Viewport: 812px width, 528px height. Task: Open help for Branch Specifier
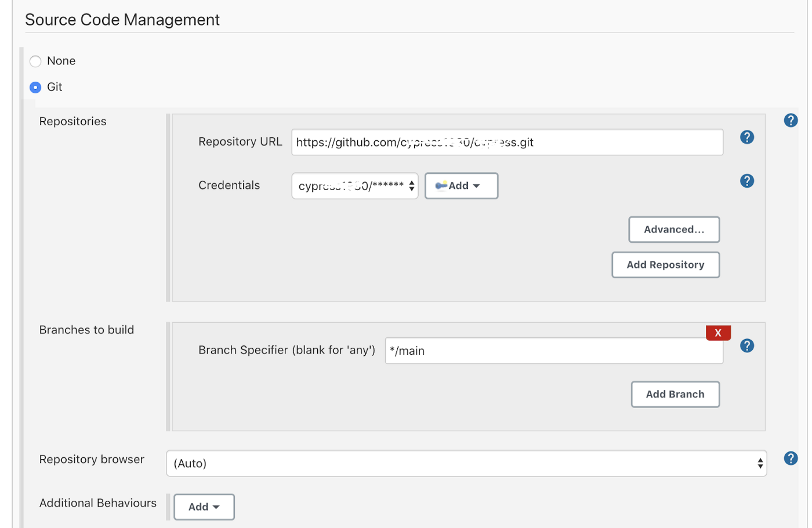pos(747,346)
